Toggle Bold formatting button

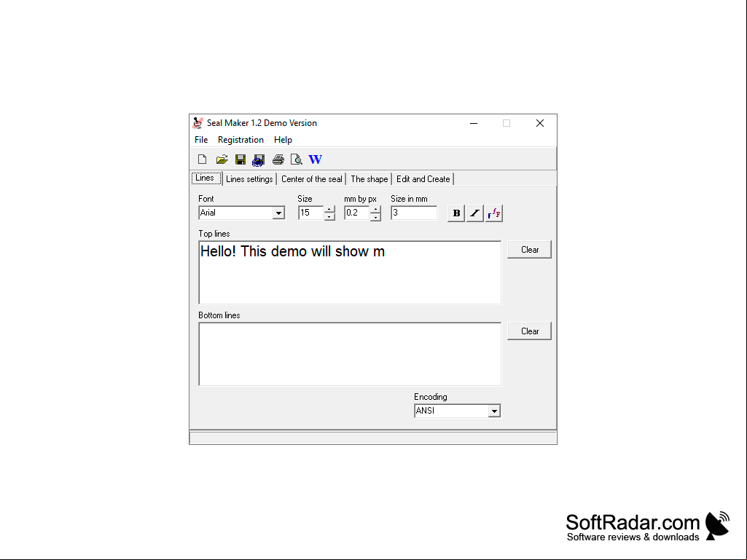[456, 213]
